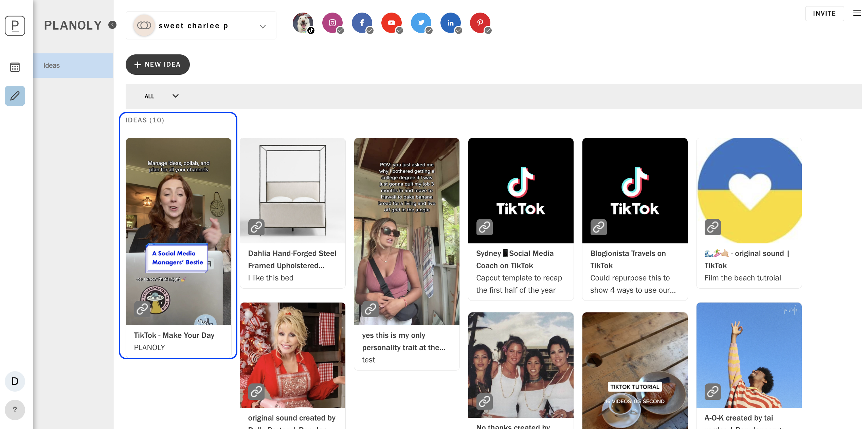Viewport: 868px width, 429px height.
Task: Expand the sweet charlee p workspace dropdown
Action: [x=201, y=25]
